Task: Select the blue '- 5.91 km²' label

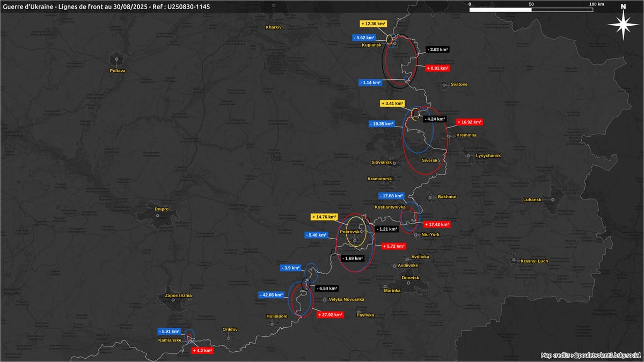Action: [x=170, y=331]
